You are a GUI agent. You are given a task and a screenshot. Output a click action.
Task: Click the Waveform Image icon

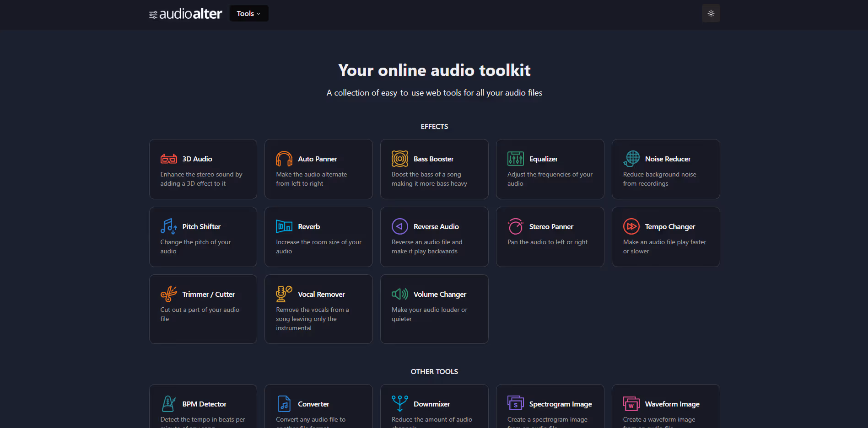coord(631,404)
